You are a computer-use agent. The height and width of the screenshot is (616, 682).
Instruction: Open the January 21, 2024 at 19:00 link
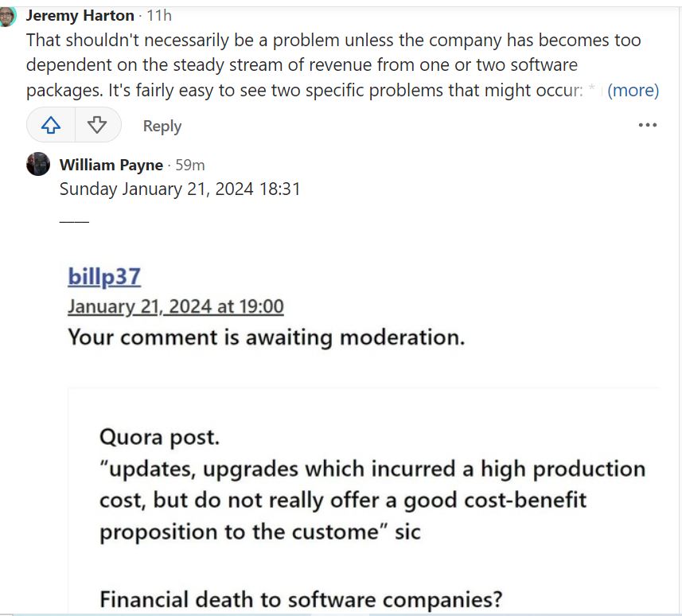coord(176,306)
